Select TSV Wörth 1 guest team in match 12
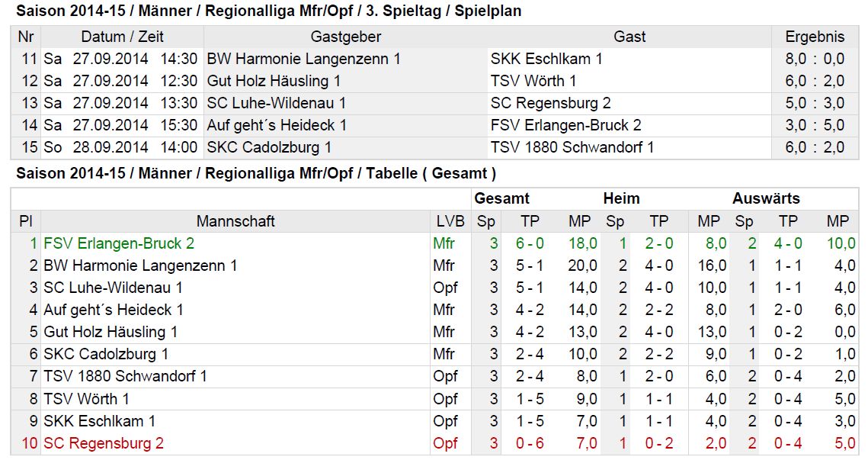The height and width of the screenshot is (460, 868). pos(533,81)
